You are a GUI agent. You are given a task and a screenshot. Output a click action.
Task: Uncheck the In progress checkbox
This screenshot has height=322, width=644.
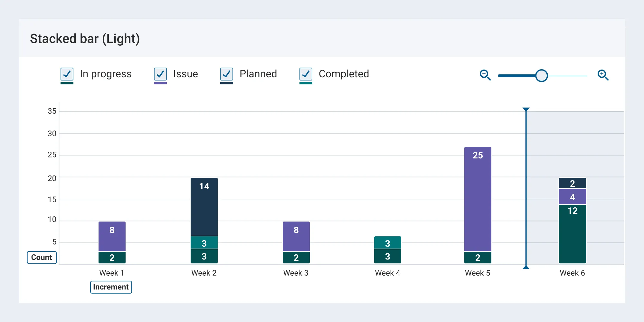click(x=67, y=74)
